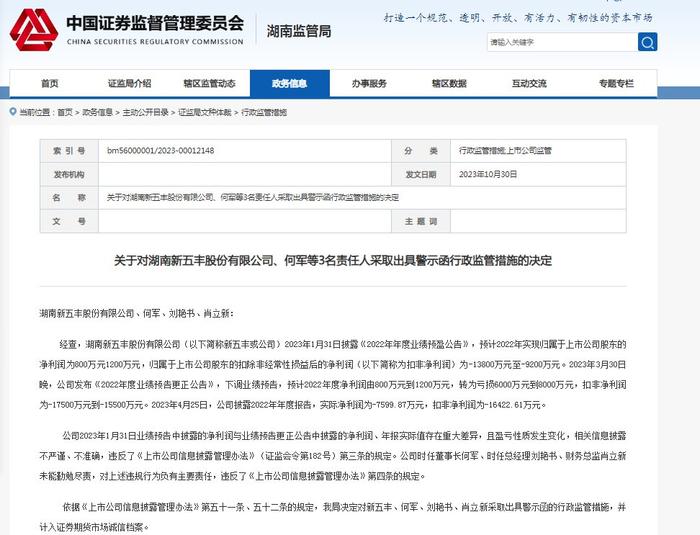Open the 首页 navigation tab
Screen dimensions: 700x535
pos(50,84)
